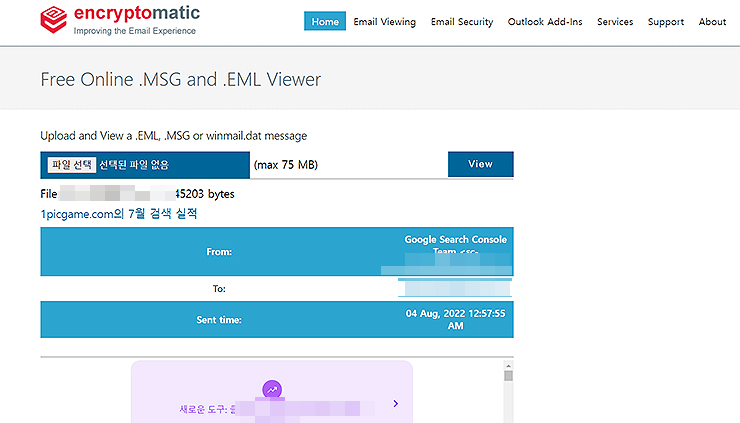This screenshot has width=740, height=423.
Task: Click the 45203 bytes file size text
Action: pyautogui.click(x=205, y=194)
